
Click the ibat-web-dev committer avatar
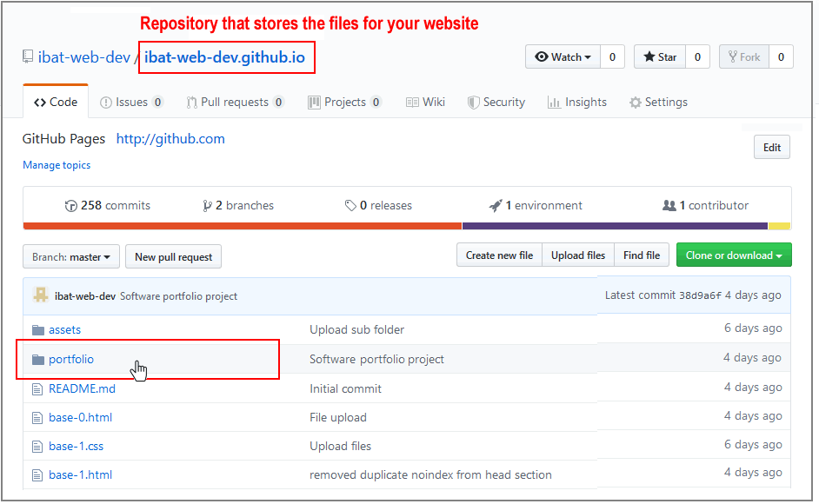[41, 295]
